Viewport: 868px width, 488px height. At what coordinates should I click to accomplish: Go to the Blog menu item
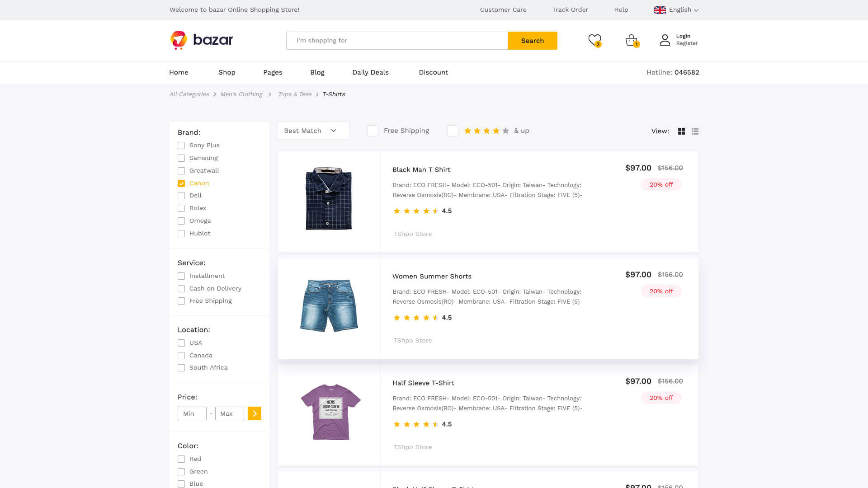click(x=317, y=72)
